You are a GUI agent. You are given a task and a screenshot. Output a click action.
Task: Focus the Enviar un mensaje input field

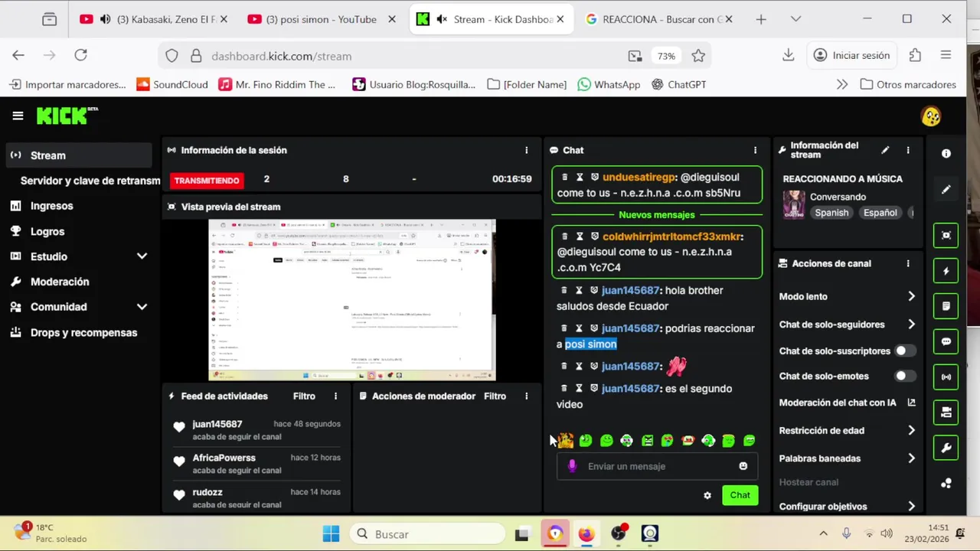656,466
